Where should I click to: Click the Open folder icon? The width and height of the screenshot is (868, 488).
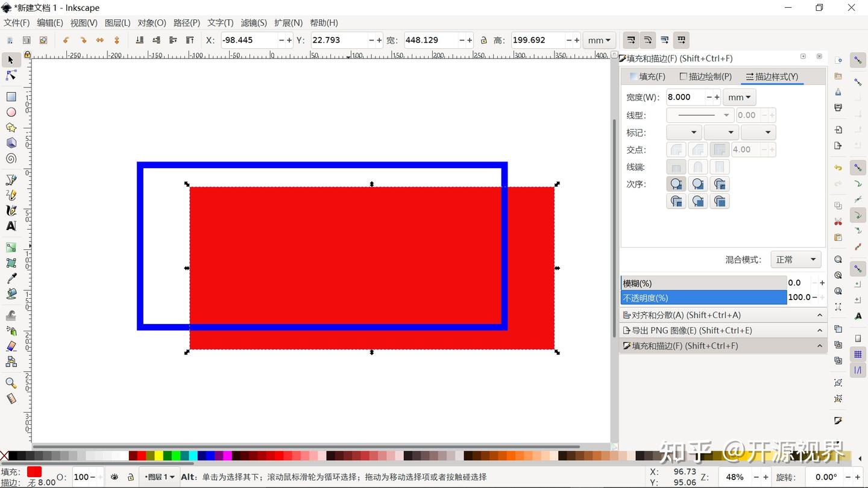pos(838,77)
